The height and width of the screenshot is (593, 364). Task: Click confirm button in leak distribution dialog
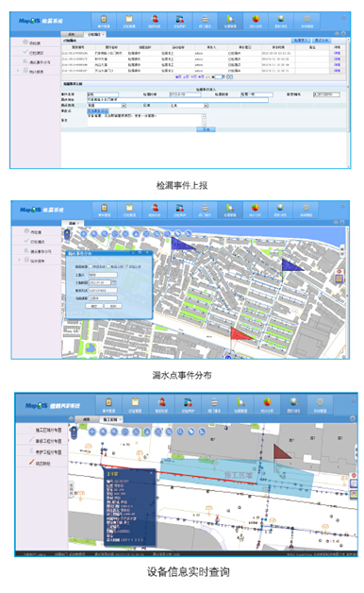tap(94, 306)
